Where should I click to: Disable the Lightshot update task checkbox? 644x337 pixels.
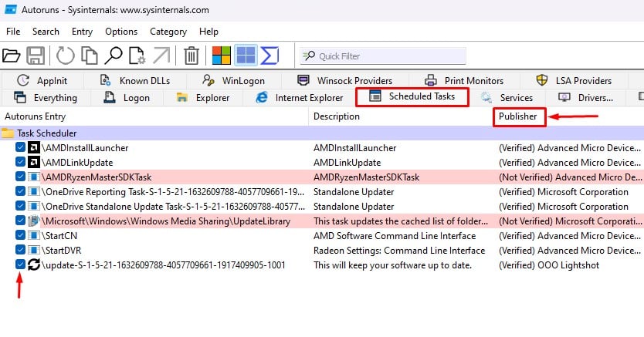(x=20, y=265)
